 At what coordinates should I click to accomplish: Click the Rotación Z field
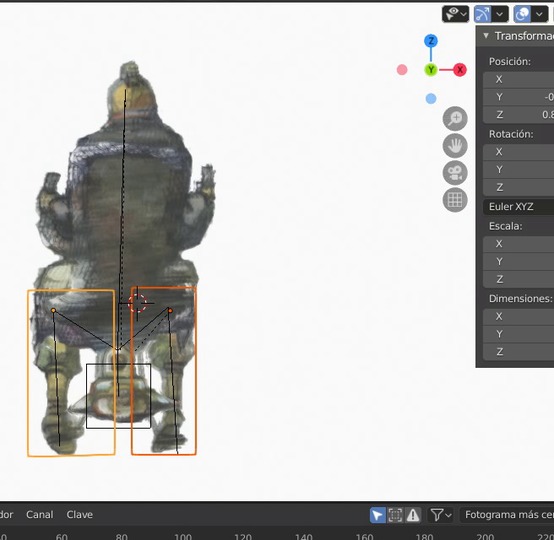click(518, 187)
